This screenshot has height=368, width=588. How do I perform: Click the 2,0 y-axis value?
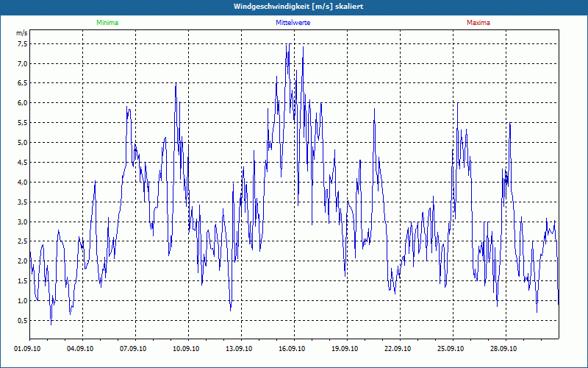tap(23, 261)
